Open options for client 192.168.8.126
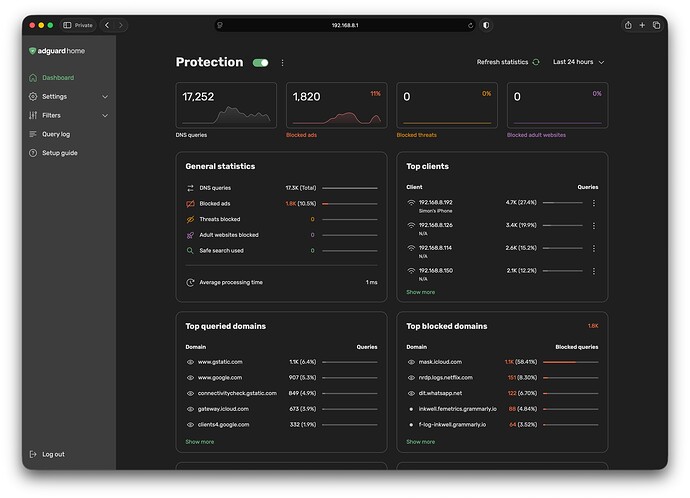The image size is (690, 498). click(x=594, y=226)
